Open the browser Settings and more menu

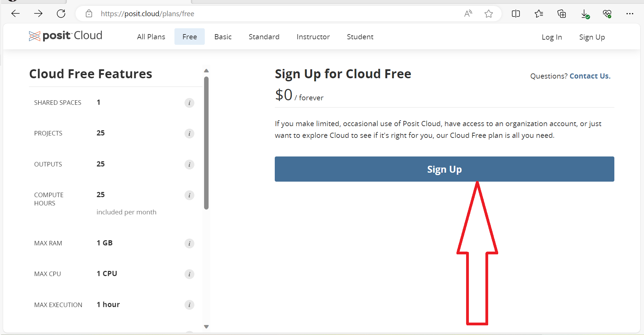[x=630, y=14]
